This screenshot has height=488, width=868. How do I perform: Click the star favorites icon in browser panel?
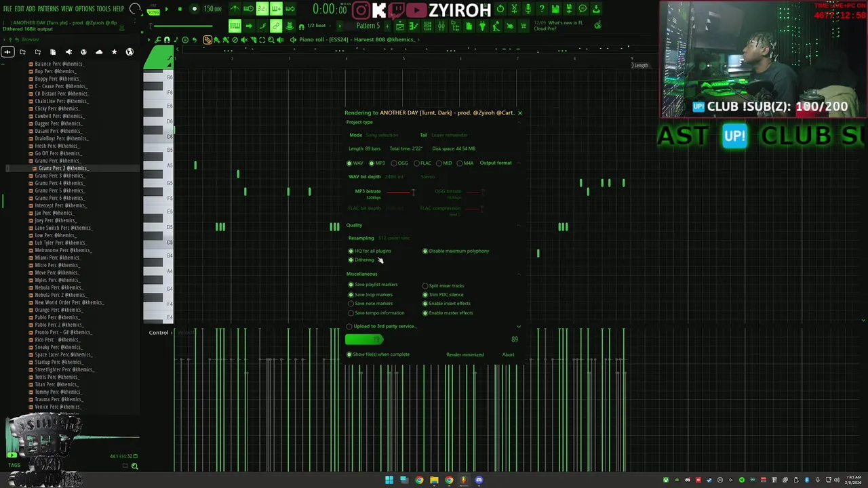114,52
